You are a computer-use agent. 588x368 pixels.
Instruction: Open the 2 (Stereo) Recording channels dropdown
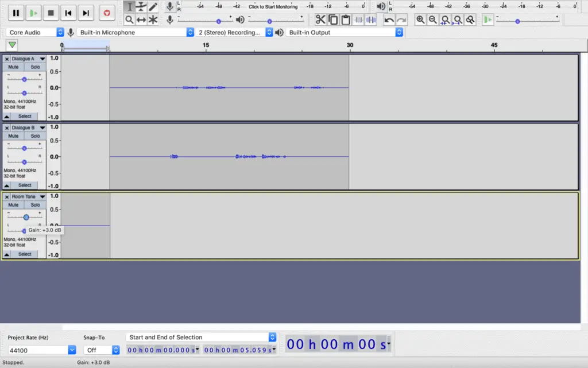(234, 33)
